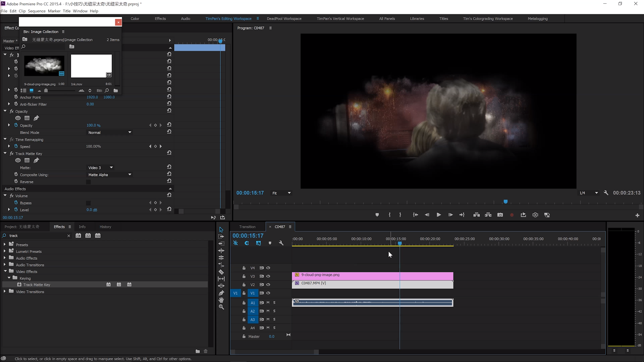644x362 pixels.
Task: Select the Selection tool arrow
Action: pos(221,230)
